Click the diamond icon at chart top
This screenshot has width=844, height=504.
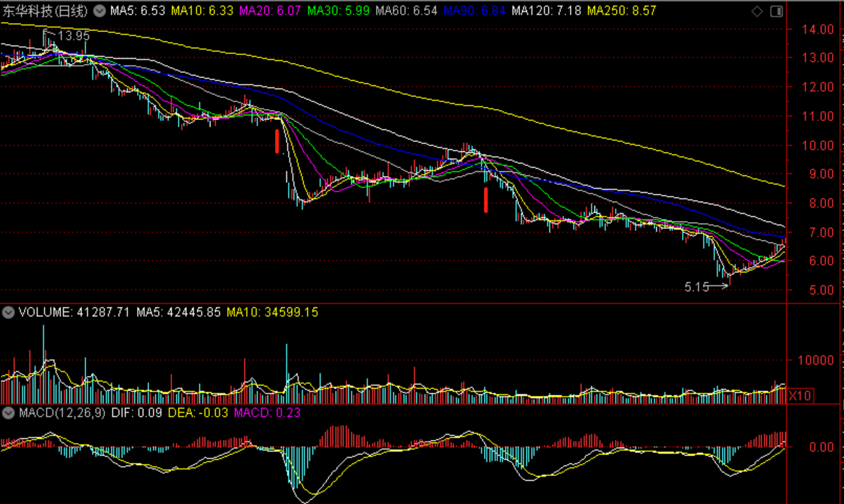757,11
